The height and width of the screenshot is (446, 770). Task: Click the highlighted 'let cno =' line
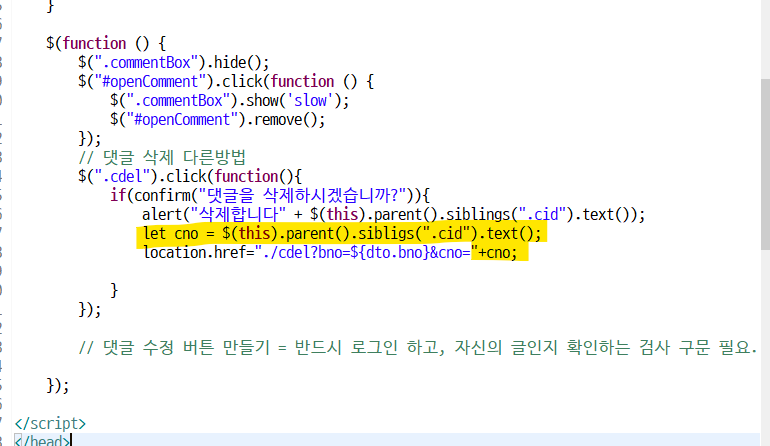click(x=342, y=233)
